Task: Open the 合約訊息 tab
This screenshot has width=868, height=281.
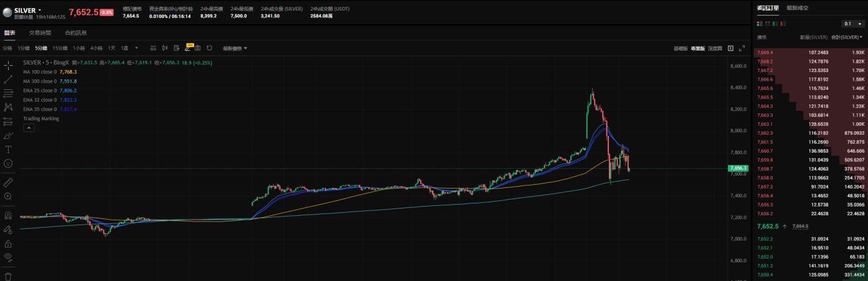Action: [76, 32]
